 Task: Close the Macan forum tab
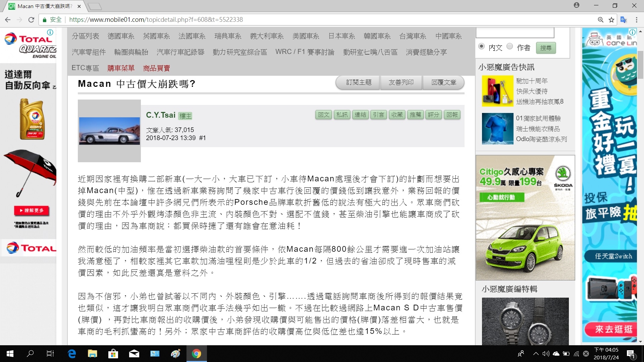point(79,6)
